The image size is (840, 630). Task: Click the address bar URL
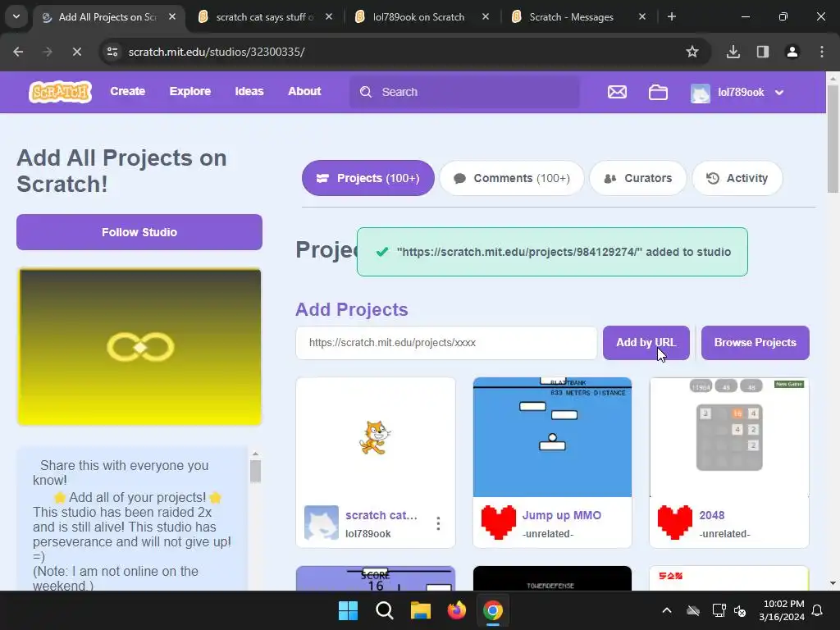217,52
